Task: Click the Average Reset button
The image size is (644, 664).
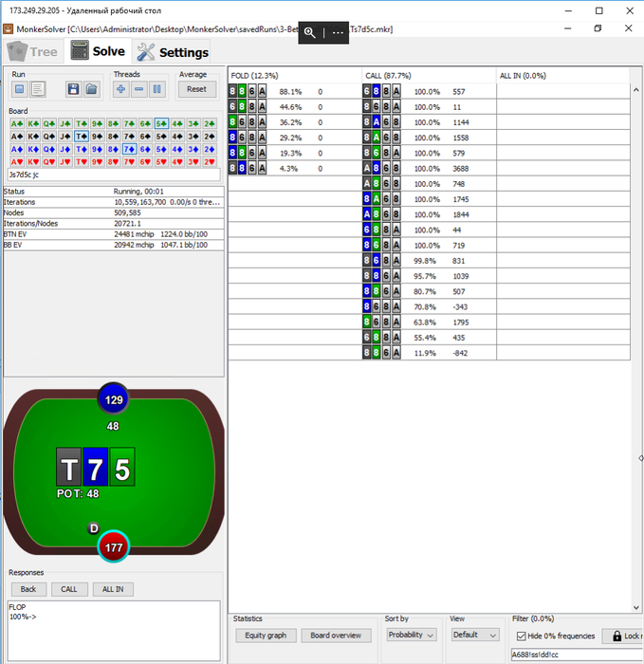Action: [197, 89]
